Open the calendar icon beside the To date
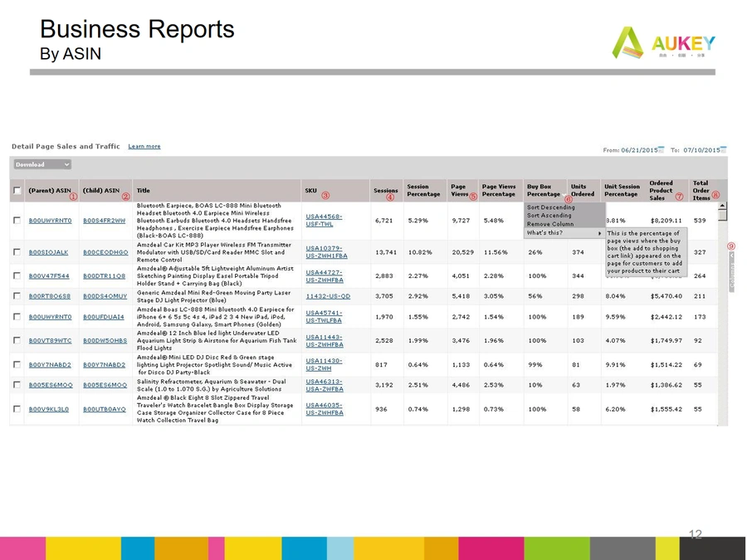The width and height of the screenshot is (747, 560). point(724,149)
